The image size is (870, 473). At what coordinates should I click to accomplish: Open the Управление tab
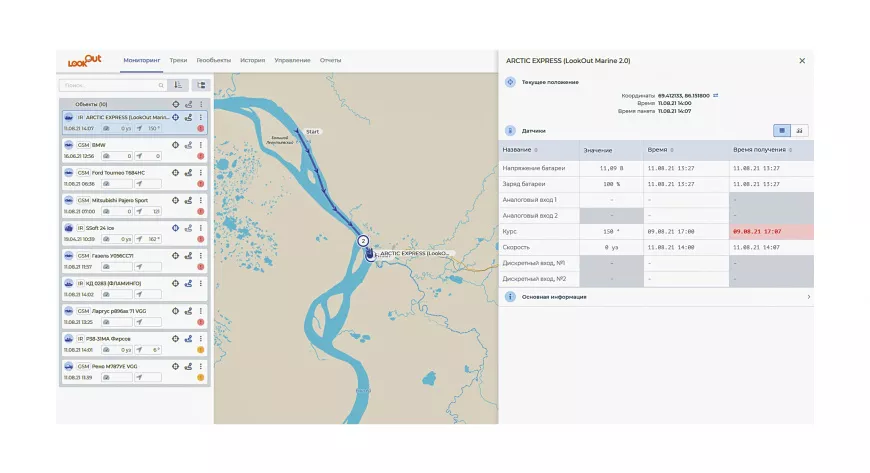[292, 61]
